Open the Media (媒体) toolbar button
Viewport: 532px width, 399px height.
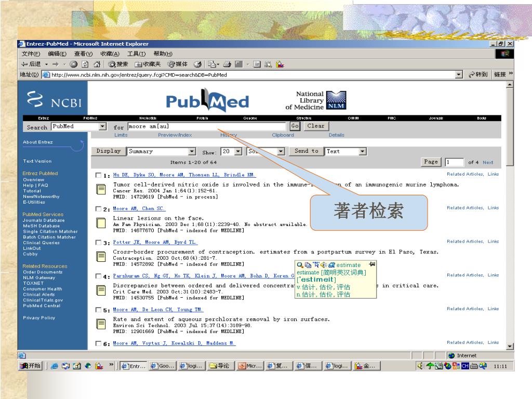click(x=178, y=64)
